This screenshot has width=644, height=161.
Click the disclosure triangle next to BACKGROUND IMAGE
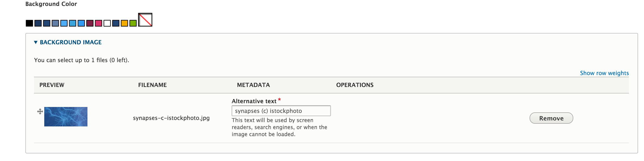tap(35, 42)
